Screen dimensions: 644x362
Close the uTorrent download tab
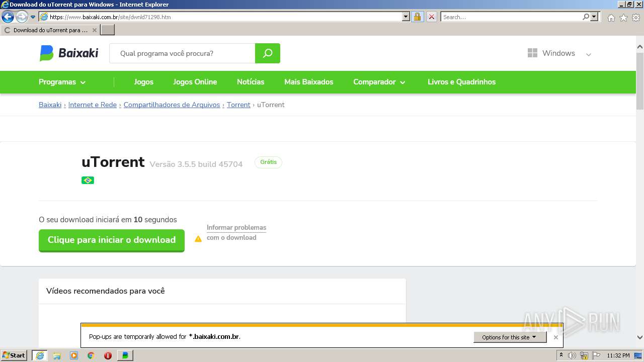tap(94, 30)
